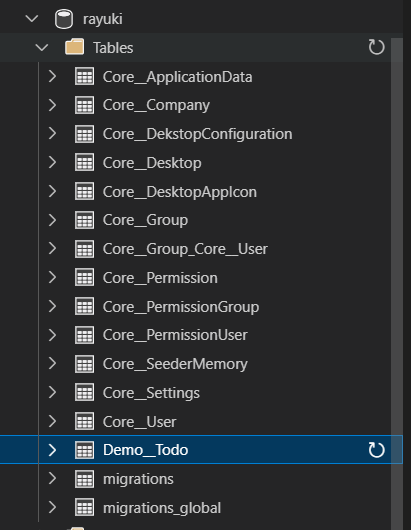Select Core__Company table name
The image size is (411, 530).
point(156,105)
